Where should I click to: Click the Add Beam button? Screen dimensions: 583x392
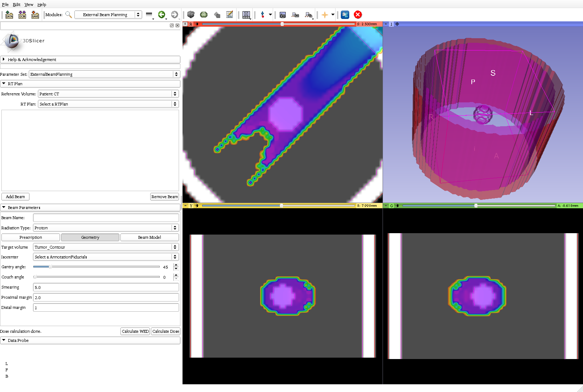click(15, 197)
